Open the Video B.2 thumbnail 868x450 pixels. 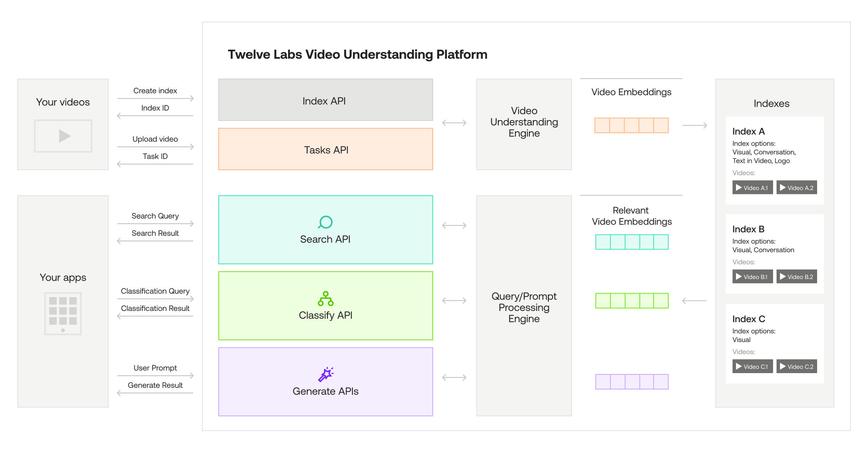796,277
